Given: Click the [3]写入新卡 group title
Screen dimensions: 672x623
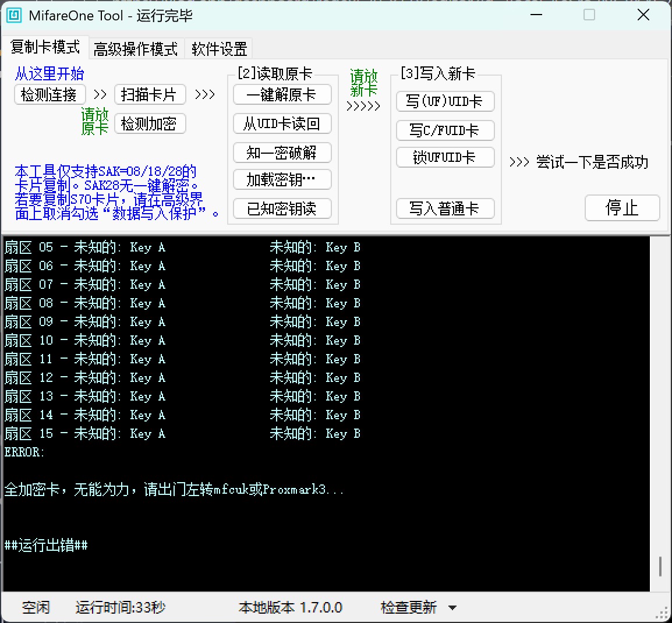Looking at the screenshot, I should point(438,74).
